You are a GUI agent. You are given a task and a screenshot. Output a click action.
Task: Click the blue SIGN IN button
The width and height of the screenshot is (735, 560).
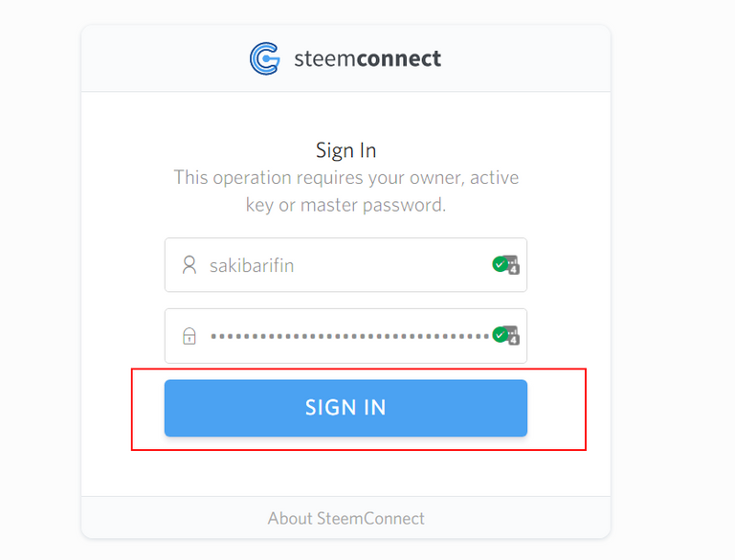[x=345, y=408]
